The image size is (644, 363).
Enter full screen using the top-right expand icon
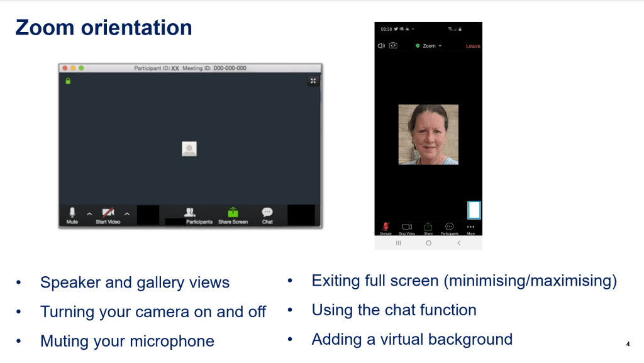[x=313, y=81]
